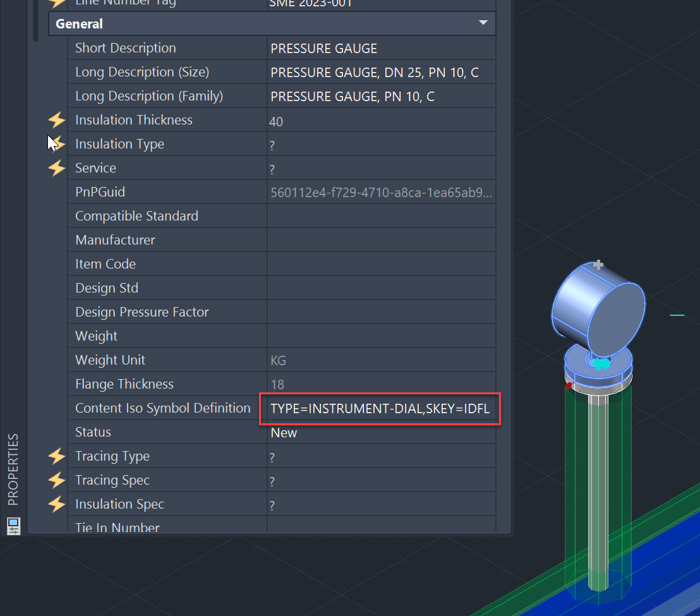Open the General section dropdown arrow

pyautogui.click(x=483, y=23)
